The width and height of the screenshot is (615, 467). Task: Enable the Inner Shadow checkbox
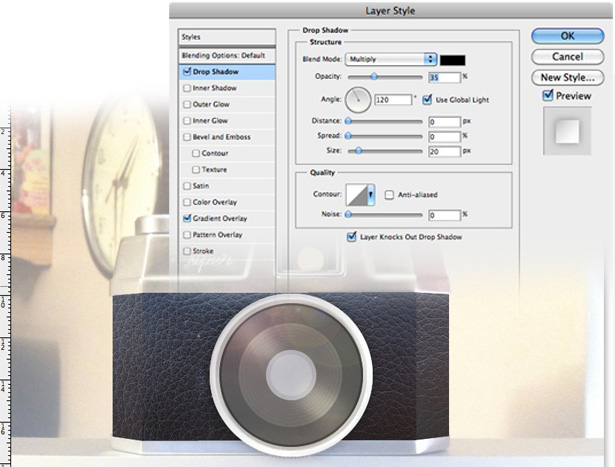pos(187,88)
